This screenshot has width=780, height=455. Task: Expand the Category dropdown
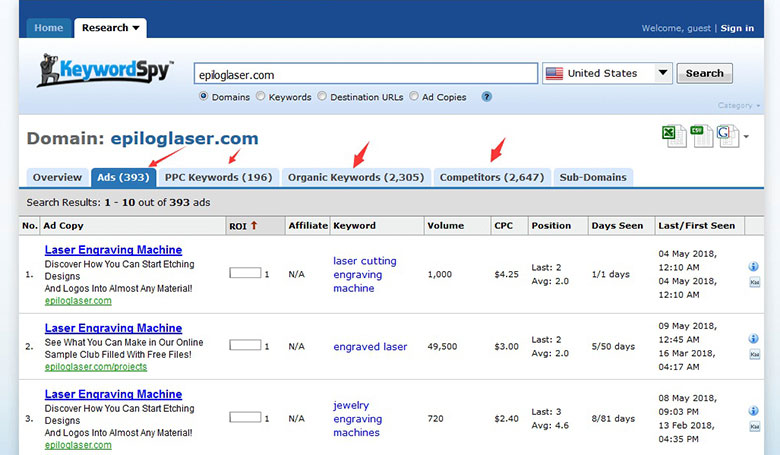pyautogui.click(x=738, y=105)
